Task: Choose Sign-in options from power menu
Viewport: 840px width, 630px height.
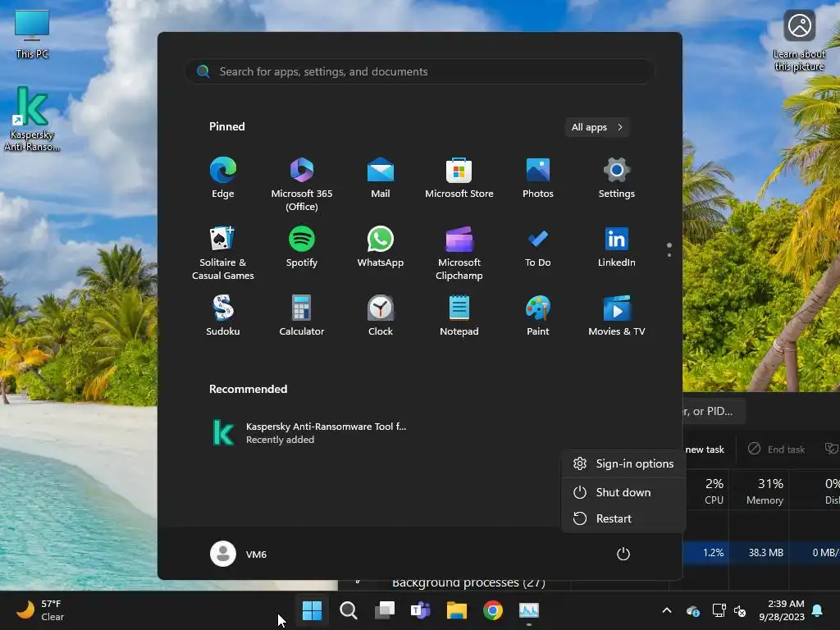Action: pos(623,464)
